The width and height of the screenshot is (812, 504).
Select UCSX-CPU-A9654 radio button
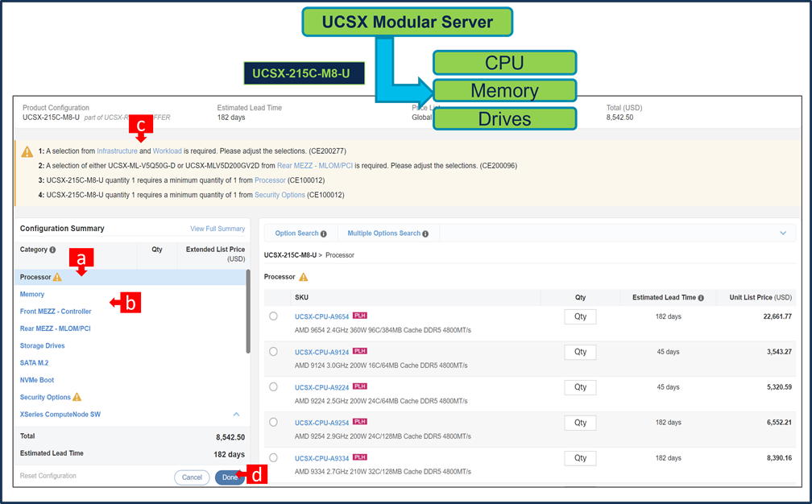coord(273,316)
